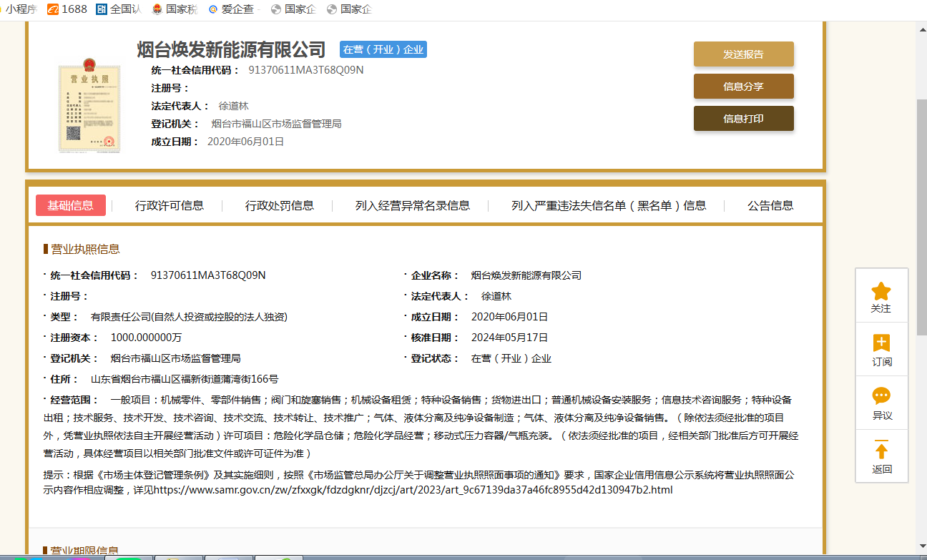Open the 爱企查 bookmark
This screenshot has height=560, width=927.
(233, 9)
